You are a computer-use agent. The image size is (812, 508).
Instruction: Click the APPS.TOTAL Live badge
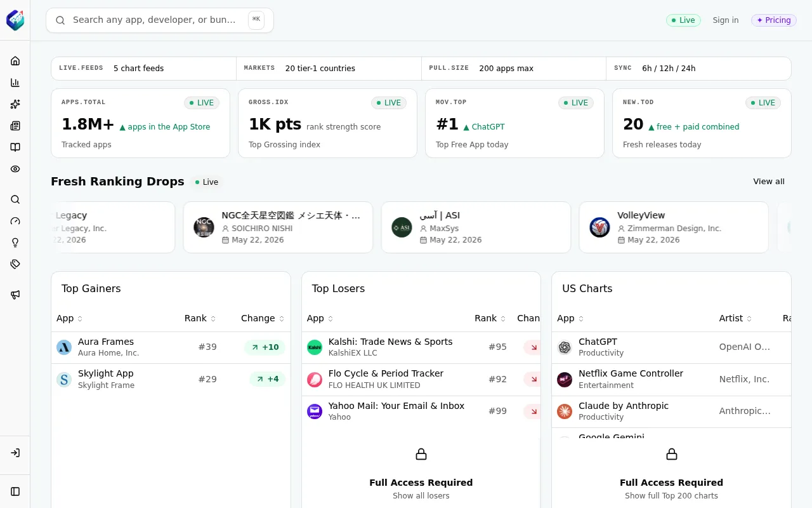click(x=202, y=103)
